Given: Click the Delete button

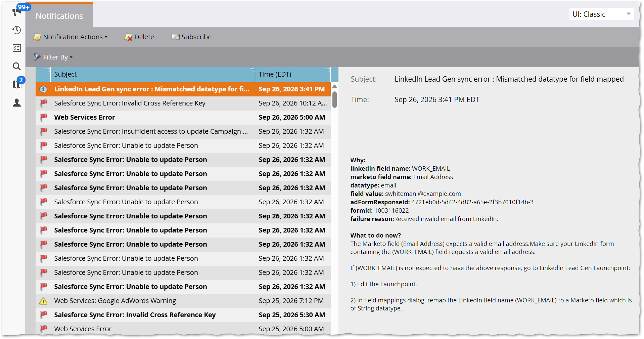Looking at the screenshot, I should (139, 37).
